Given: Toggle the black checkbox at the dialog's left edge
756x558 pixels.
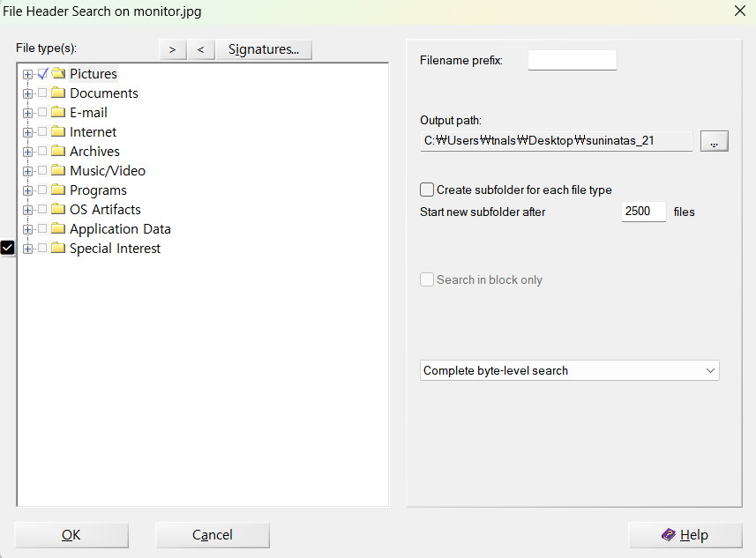Looking at the screenshot, I should [x=7, y=248].
